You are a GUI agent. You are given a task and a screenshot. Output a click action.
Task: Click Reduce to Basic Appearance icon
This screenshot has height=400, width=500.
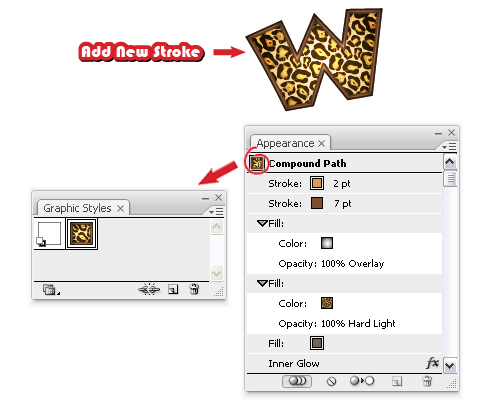(x=362, y=381)
